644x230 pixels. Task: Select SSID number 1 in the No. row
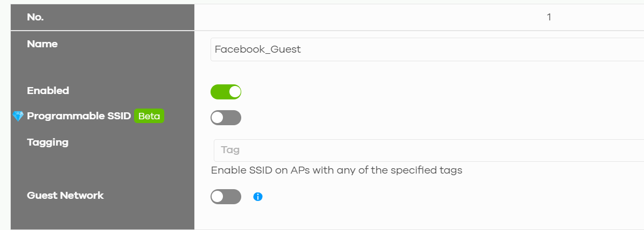tap(549, 17)
